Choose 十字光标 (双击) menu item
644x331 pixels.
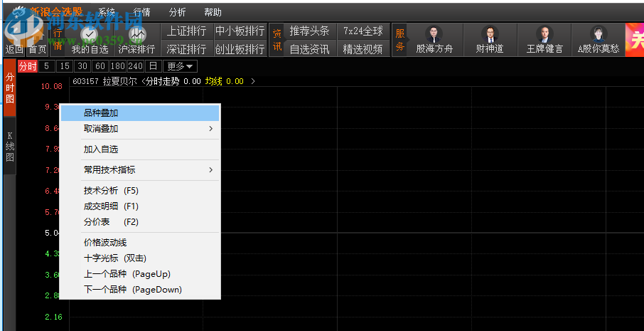140,258
